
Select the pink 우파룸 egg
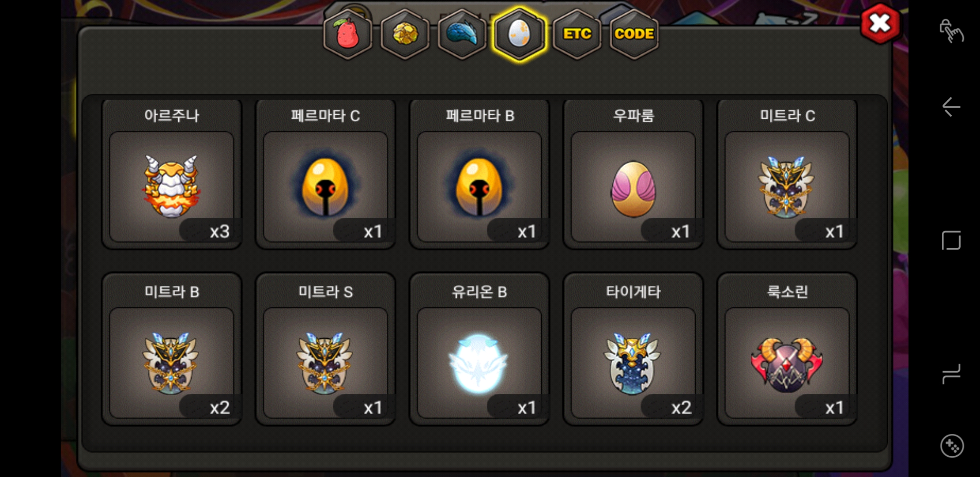633,174
